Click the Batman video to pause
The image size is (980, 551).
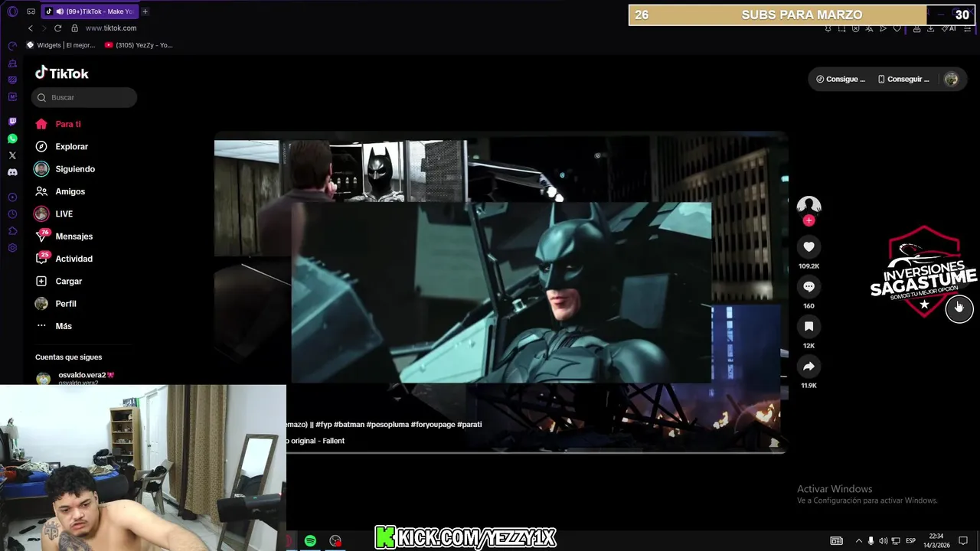(501, 292)
